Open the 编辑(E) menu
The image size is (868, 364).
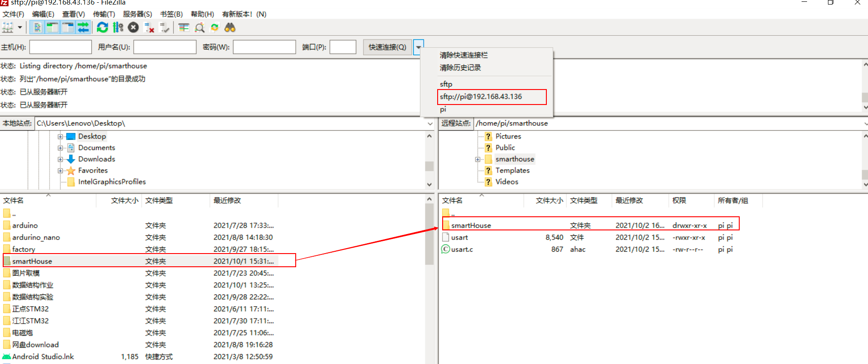click(x=43, y=14)
